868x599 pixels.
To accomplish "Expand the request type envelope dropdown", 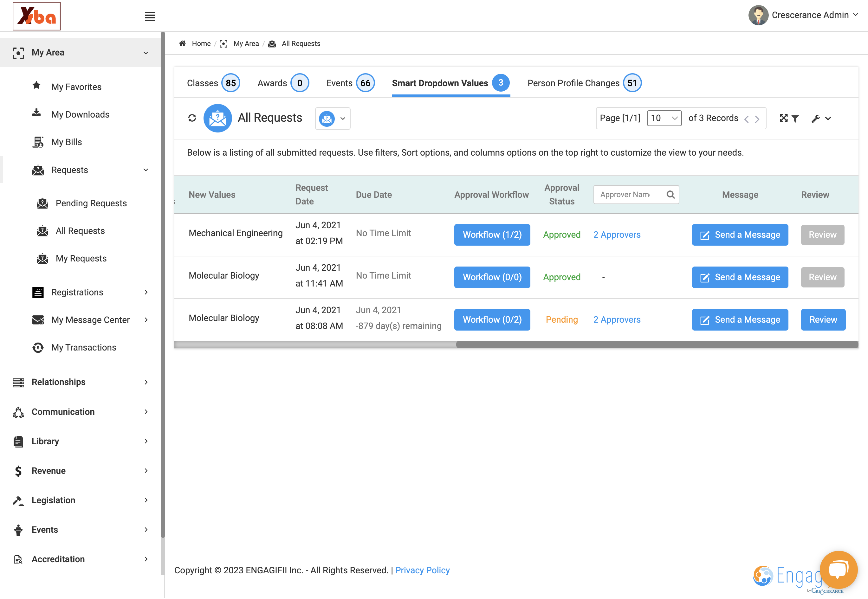I will (333, 119).
